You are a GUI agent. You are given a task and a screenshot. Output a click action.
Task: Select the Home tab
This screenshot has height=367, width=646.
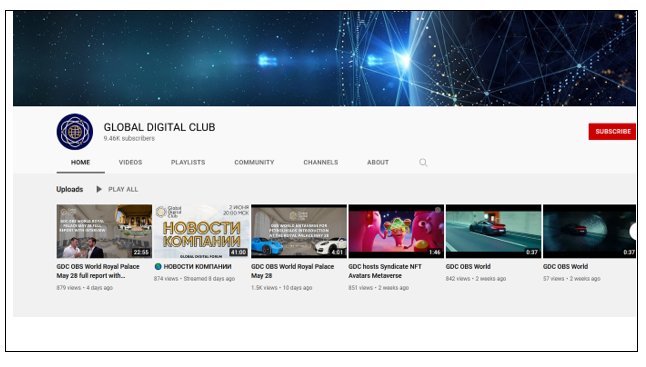point(80,162)
